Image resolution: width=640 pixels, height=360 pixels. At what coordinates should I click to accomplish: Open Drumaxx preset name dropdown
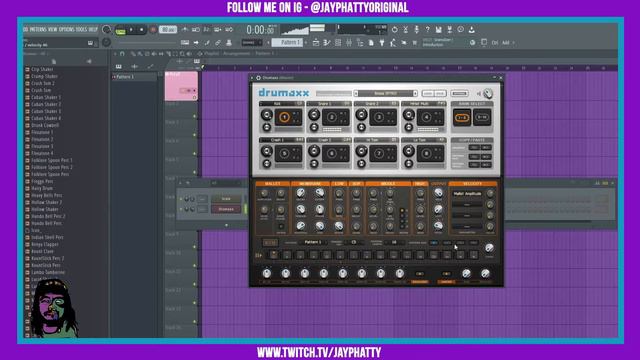pyautogui.click(x=385, y=93)
